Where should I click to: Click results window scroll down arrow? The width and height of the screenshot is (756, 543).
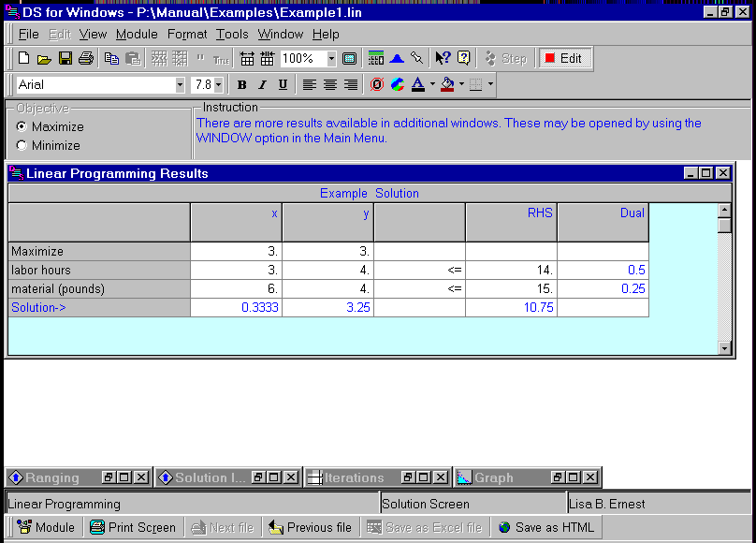pos(724,347)
